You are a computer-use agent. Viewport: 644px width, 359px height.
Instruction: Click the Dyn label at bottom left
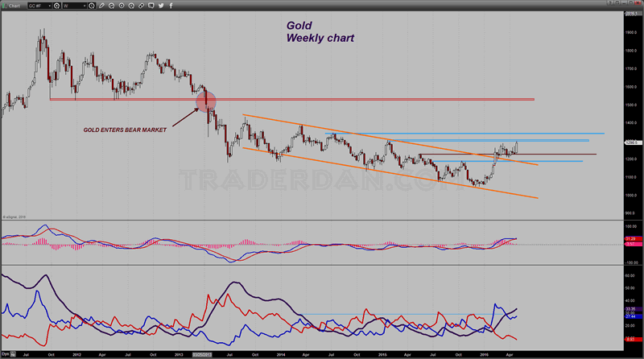5,354
